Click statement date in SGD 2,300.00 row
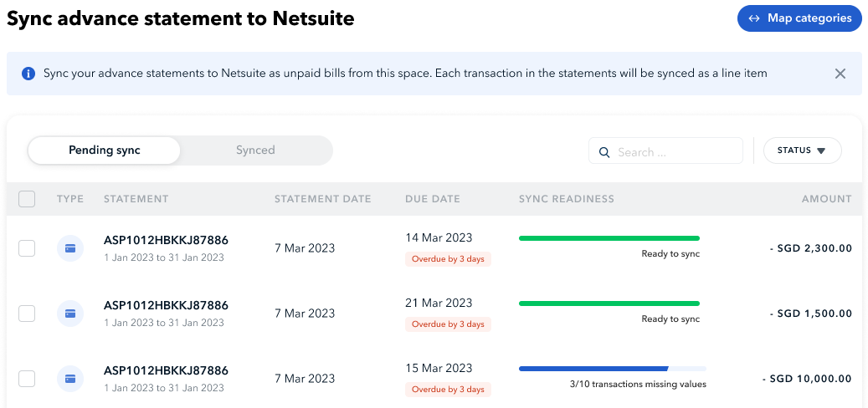The height and width of the screenshot is (408, 868). (x=305, y=248)
